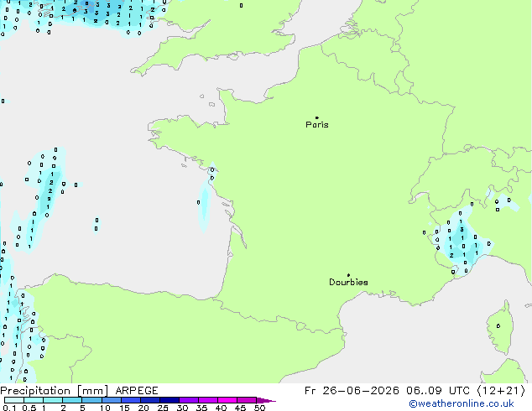Image resolution: width=532 pixels, height=411 pixels.
Task: Pick the 2–5 mm legend swatch
Action: 72,400
